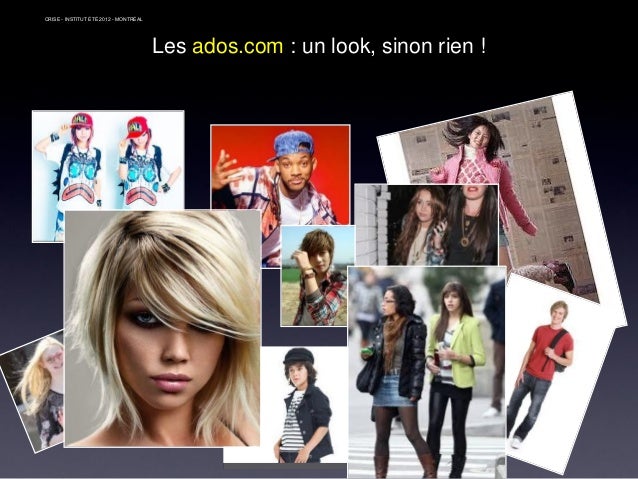Viewport: 638px width, 479px height.
Task: Select the boy in red t-shirt with backpack
Action: [559, 374]
